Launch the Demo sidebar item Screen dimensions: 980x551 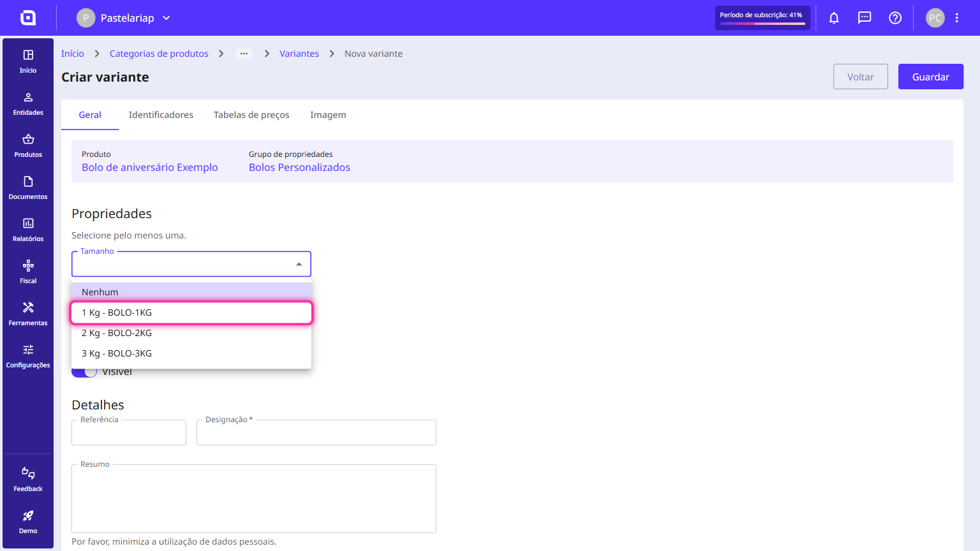[x=28, y=522]
